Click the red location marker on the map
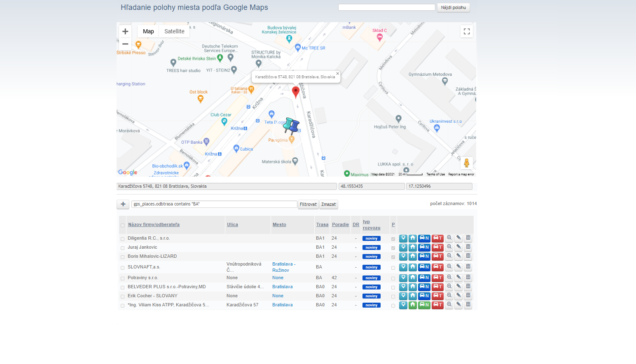Screen dimensions: 636x364 coord(295,92)
